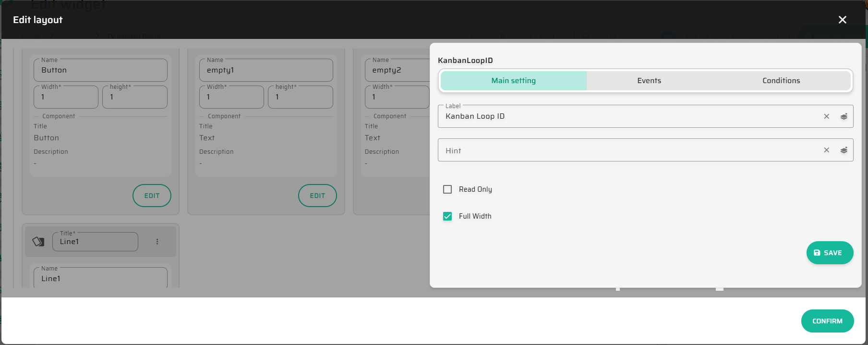Viewport: 868px width, 345px height.
Task: Enable the Read Only checkbox
Action: coord(447,189)
